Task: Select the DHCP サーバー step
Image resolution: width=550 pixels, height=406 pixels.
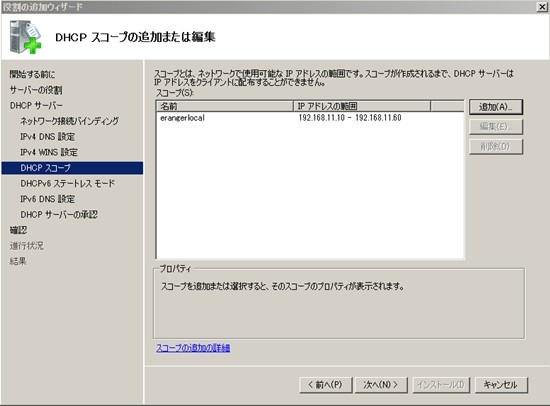Action: (36, 106)
